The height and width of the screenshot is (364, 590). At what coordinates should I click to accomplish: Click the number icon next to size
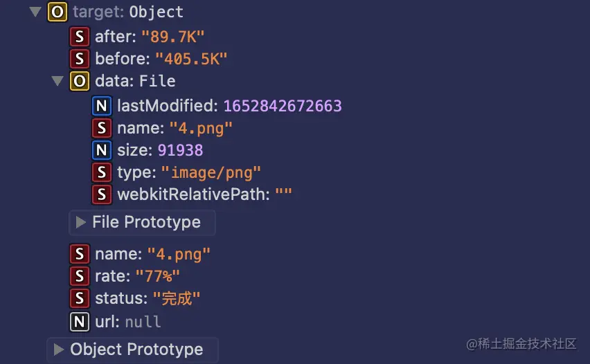[102, 150]
